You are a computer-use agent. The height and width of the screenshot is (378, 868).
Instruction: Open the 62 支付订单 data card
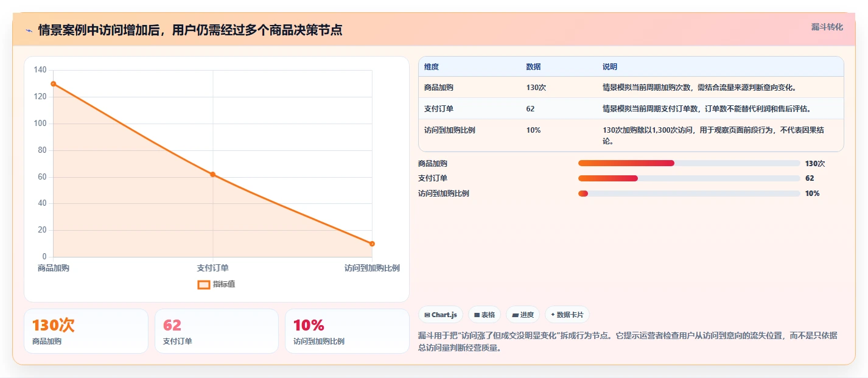click(217, 331)
